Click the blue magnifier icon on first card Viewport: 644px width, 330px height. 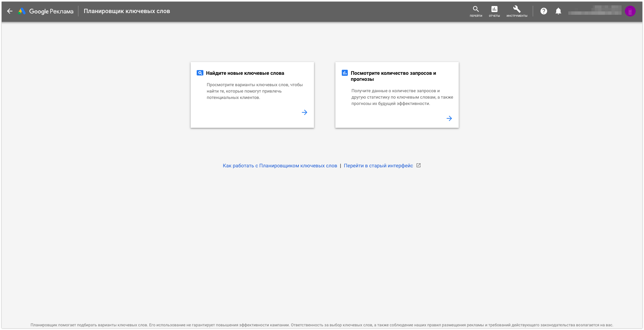pos(200,73)
